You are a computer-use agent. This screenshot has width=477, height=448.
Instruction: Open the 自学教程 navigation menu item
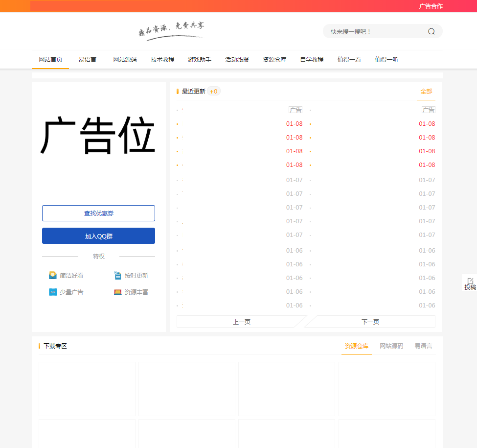tap(312, 59)
